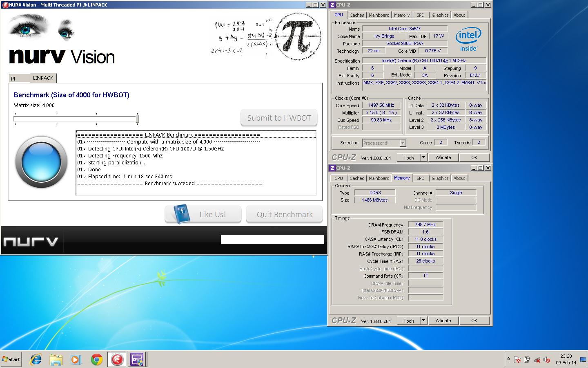Launch Internet Explorer from the taskbar
The height and width of the screenshot is (368, 588).
click(x=36, y=359)
